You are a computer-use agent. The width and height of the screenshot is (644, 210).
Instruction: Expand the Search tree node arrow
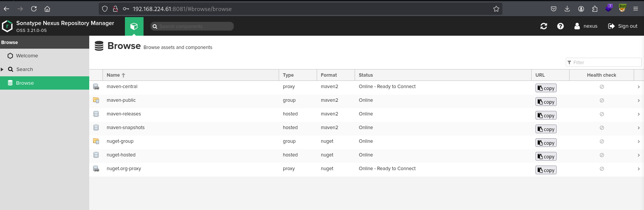(x=2, y=69)
